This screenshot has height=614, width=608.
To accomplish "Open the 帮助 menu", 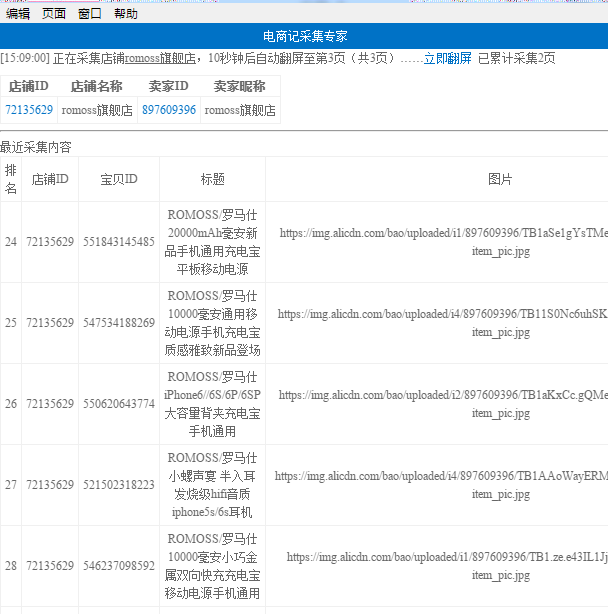I will [x=126, y=14].
